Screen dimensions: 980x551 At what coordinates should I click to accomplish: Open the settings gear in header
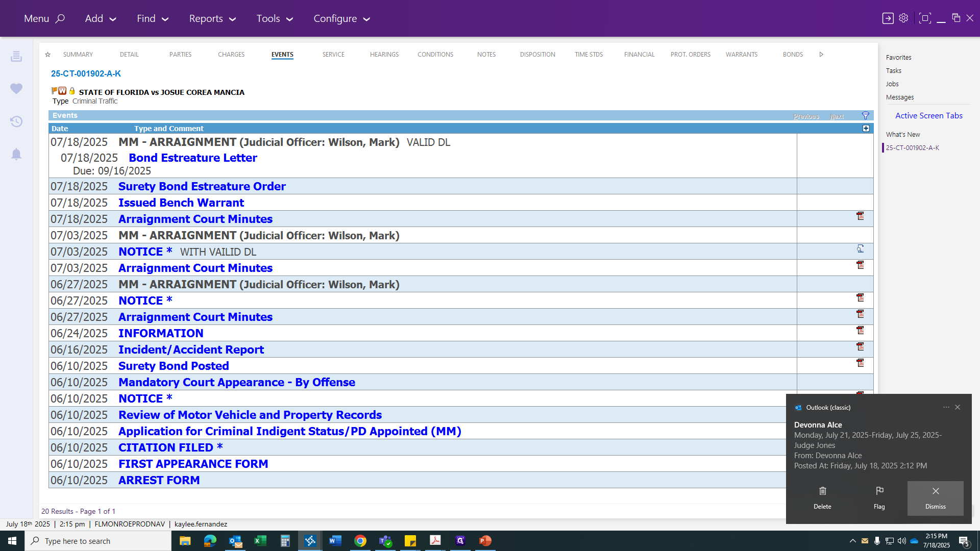(903, 18)
